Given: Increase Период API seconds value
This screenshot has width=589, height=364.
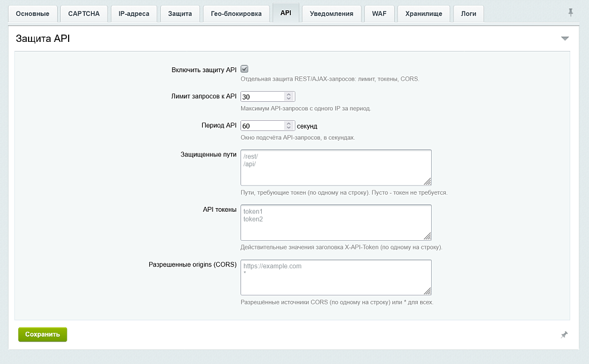Looking at the screenshot, I should [x=288, y=123].
